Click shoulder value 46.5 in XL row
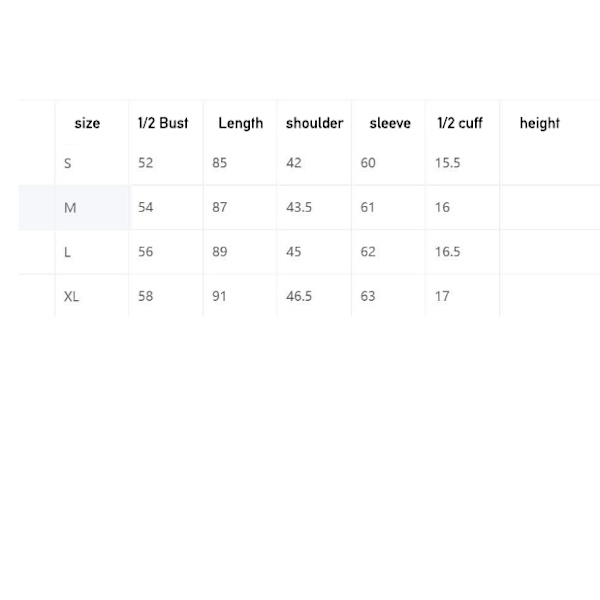Image resolution: width=600 pixels, height=600 pixels. (299, 296)
